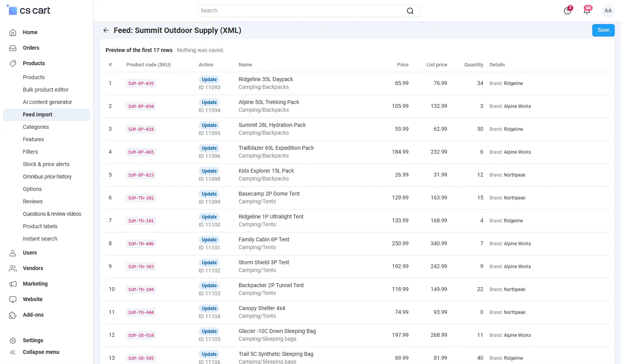Click product name Trailblazer 65L Expedition Pack
The height and width of the screenshot is (364, 621).
coord(276,148)
